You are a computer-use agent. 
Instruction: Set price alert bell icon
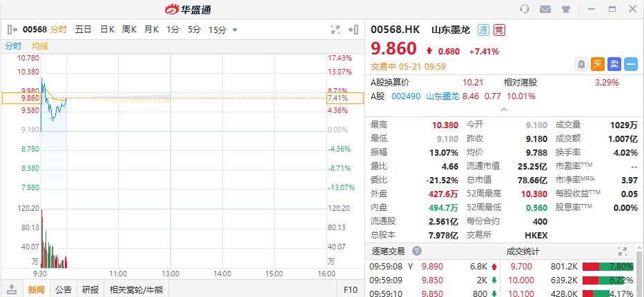pyautogui.click(x=580, y=64)
